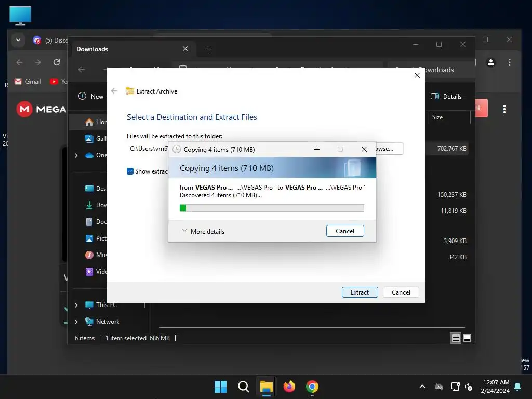This screenshot has width=532, height=399.
Task: Switch to the Discord tab in Chrome
Action: click(50, 41)
